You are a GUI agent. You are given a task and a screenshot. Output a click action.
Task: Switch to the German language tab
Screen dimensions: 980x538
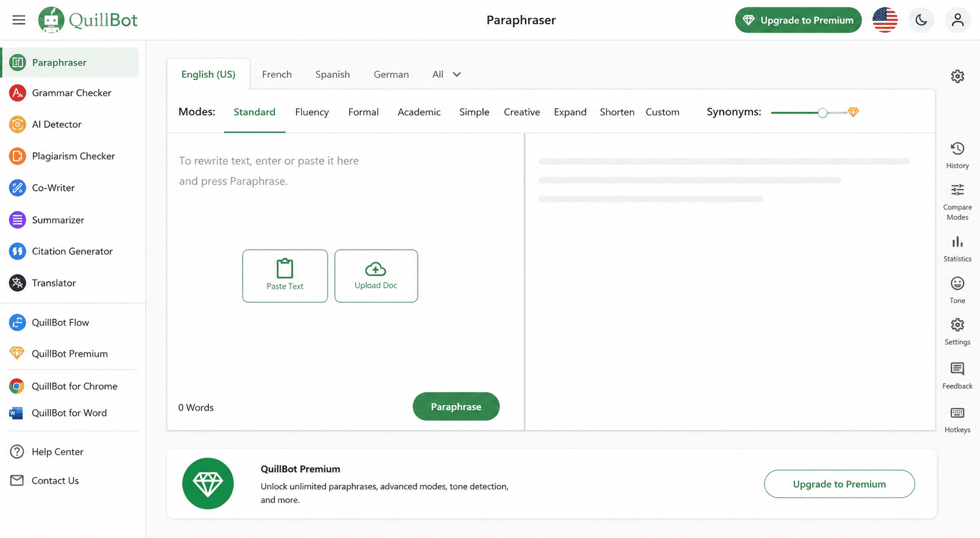point(391,75)
